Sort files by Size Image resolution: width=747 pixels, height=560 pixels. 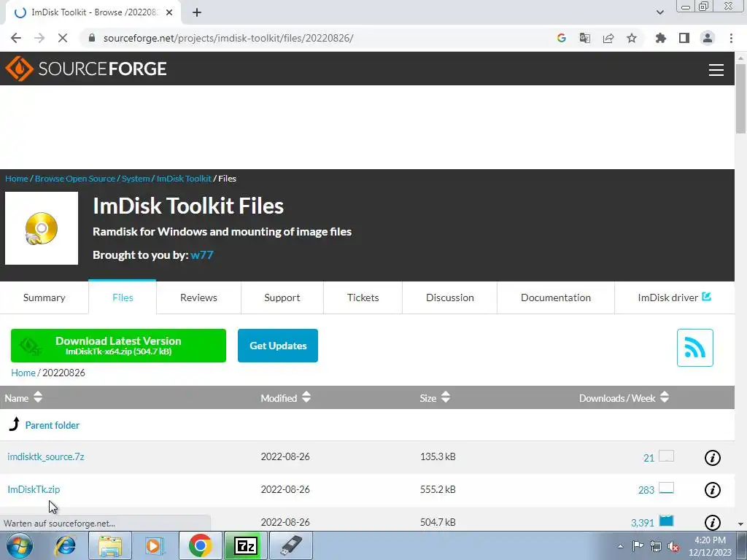(x=435, y=397)
